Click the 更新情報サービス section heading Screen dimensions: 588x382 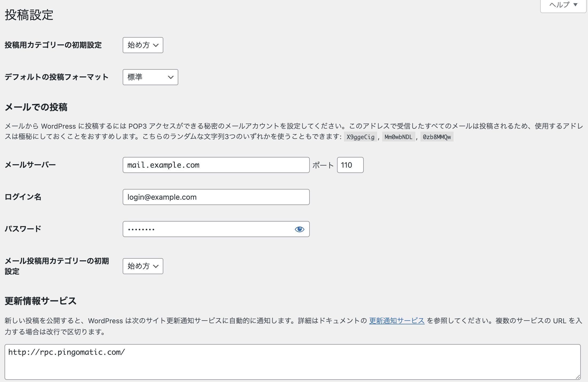point(41,301)
